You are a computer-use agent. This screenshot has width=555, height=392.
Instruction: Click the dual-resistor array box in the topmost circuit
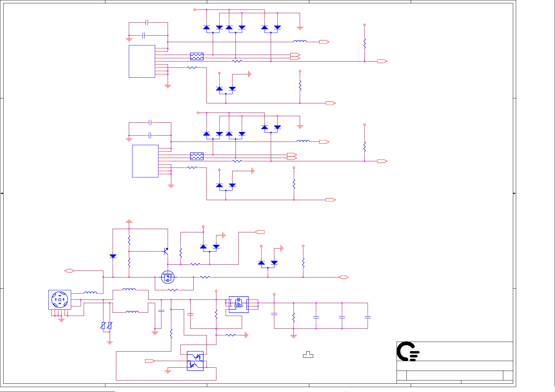197,56
